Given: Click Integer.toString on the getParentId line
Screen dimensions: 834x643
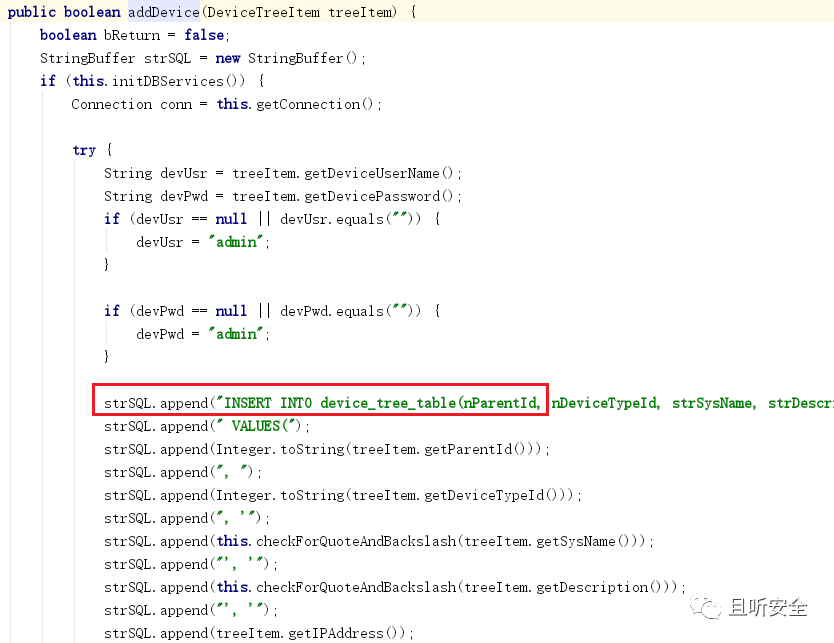Looking at the screenshot, I should coord(281,449).
